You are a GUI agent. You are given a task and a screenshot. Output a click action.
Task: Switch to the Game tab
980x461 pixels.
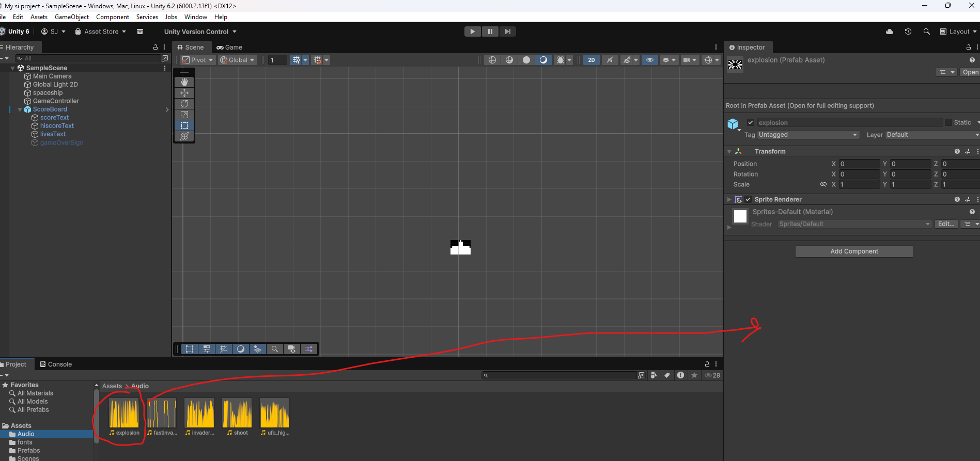coord(229,47)
